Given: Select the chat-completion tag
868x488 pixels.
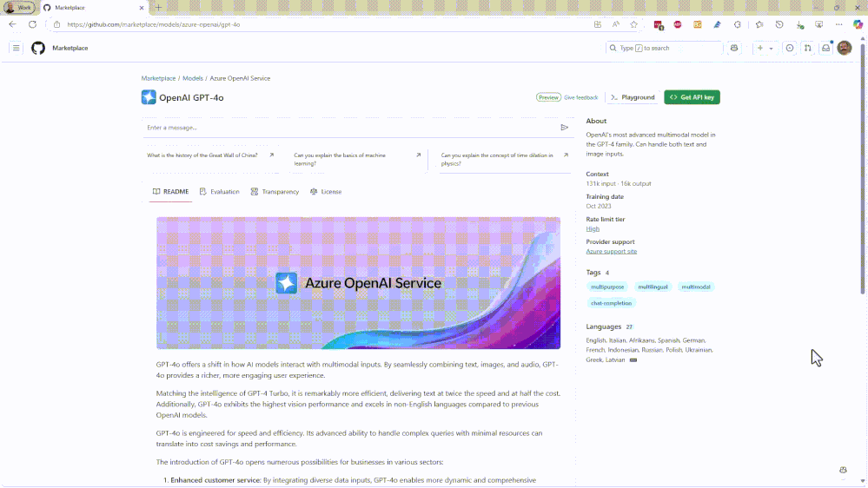Looking at the screenshot, I should 611,303.
